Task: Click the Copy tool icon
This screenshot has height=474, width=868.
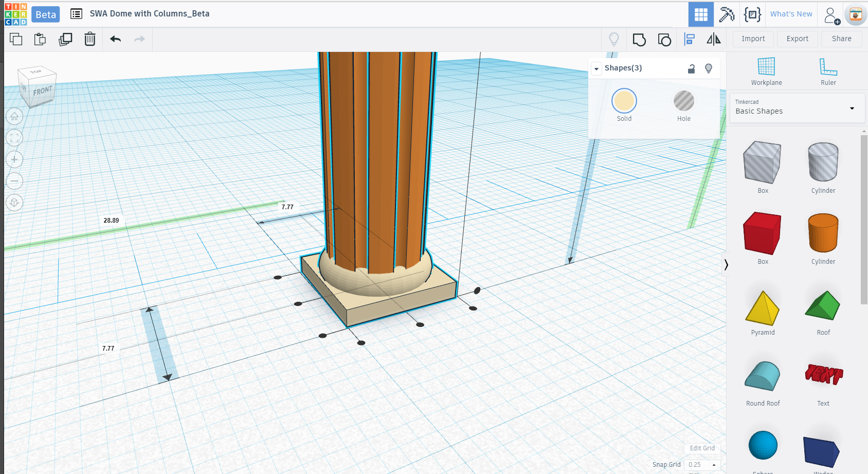Action: coord(16,39)
